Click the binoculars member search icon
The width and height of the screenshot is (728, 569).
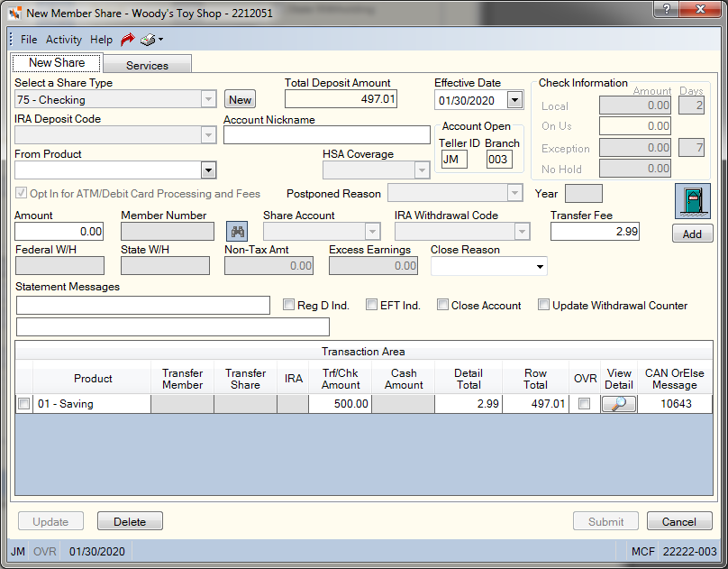tap(237, 232)
